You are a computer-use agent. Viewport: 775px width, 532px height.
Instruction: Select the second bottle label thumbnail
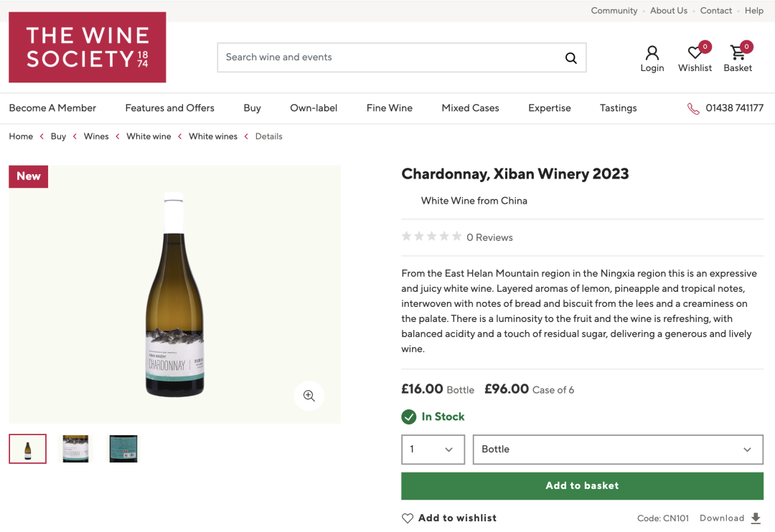tap(75, 449)
